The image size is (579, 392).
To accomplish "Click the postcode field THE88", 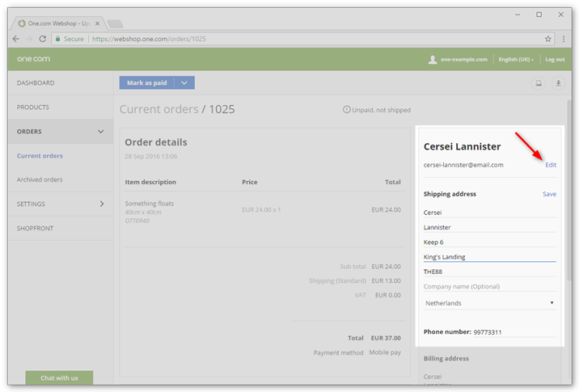I will click(489, 272).
